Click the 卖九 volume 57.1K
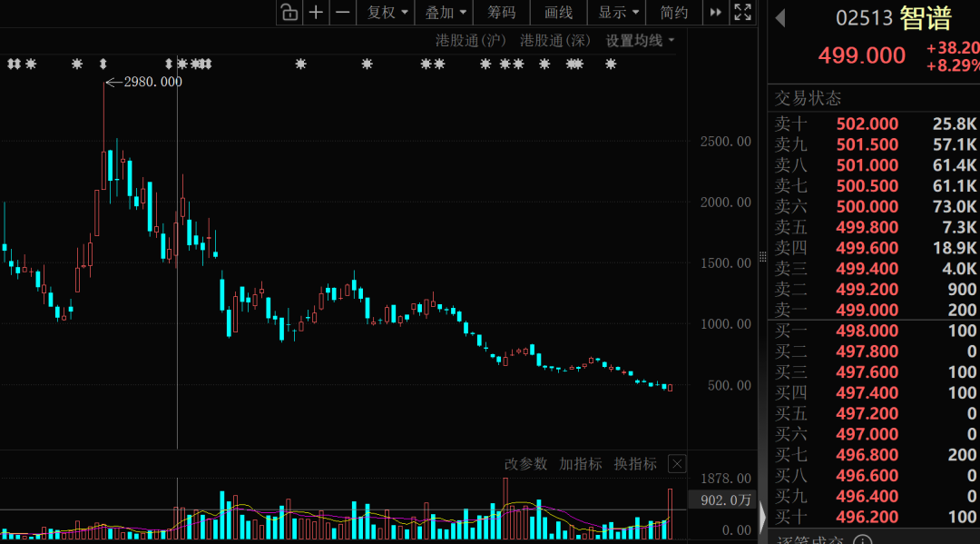The height and width of the screenshot is (544, 980). coord(955,144)
